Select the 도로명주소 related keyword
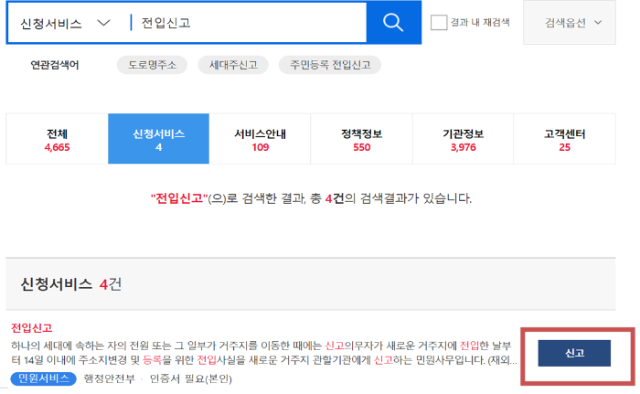This screenshot has width=640, height=394. tap(152, 65)
